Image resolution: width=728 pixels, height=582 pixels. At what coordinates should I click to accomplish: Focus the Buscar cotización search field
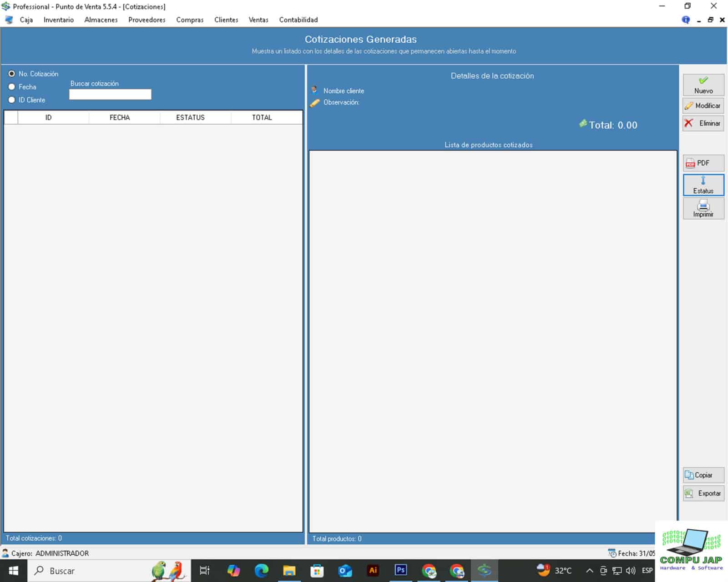[x=110, y=94]
